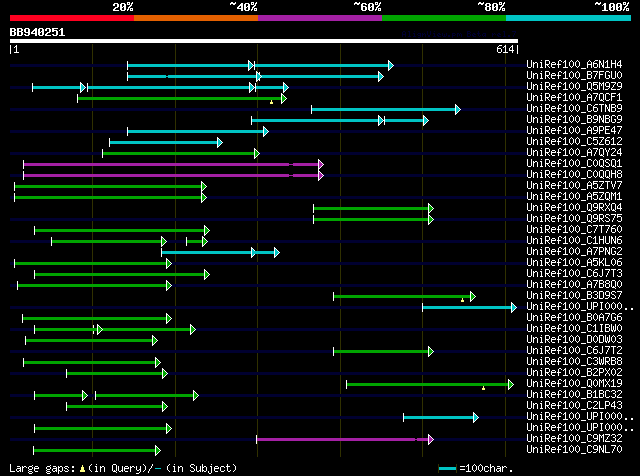640x476 pixels.
Task: Click the yellow query-gap marker in the UniRef100_A7QCF1 row
Action: tap(271, 102)
